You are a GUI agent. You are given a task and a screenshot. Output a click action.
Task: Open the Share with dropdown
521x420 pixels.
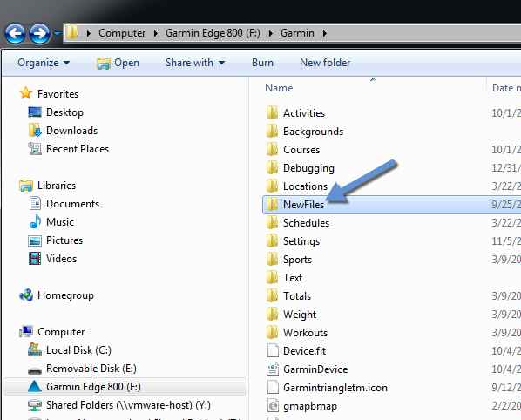click(x=195, y=63)
